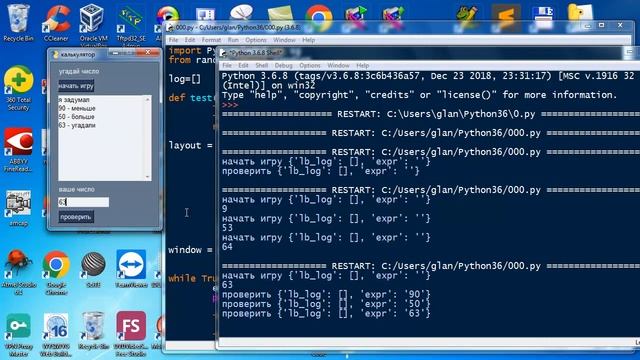The width and height of the screenshot is (640, 360).
Task: Click the log=[] line in the editor
Action: 185,79
